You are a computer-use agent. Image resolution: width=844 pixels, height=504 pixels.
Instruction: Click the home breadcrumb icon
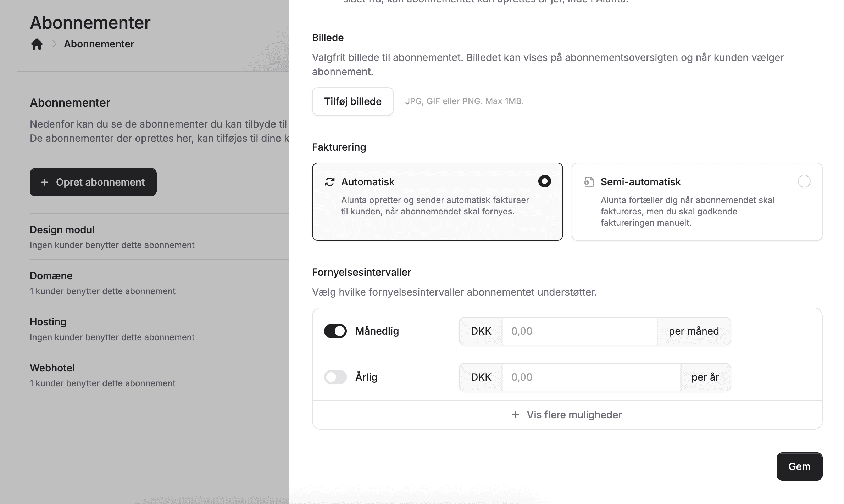37,44
